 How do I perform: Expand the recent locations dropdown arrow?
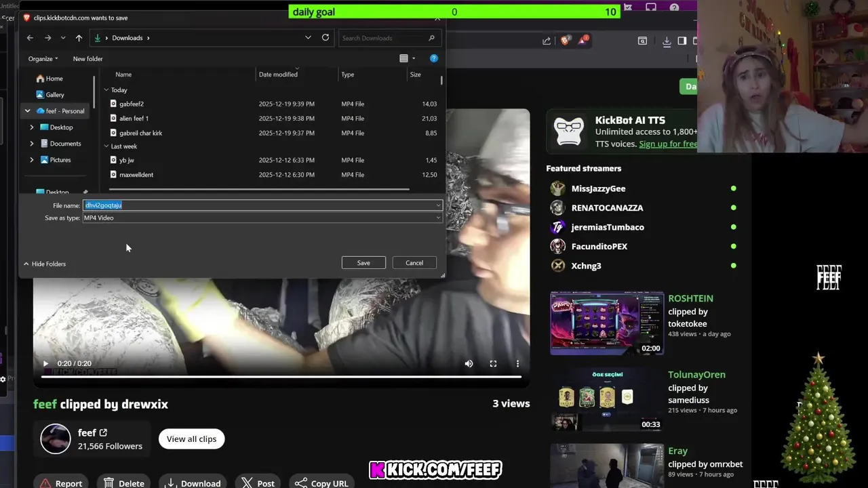tap(63, 38)
